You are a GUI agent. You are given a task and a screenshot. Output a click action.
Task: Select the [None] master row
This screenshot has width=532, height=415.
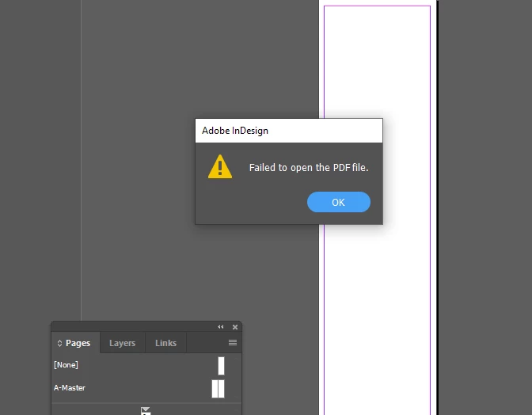point(142,365)
